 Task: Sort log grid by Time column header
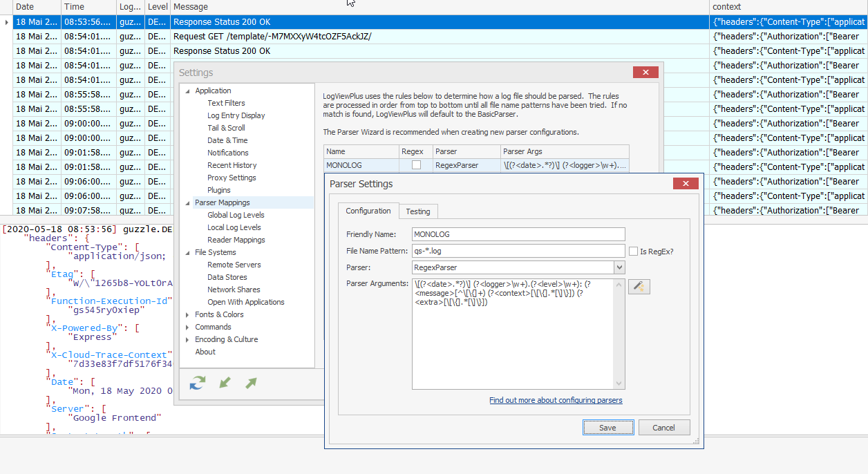point(88,7)
